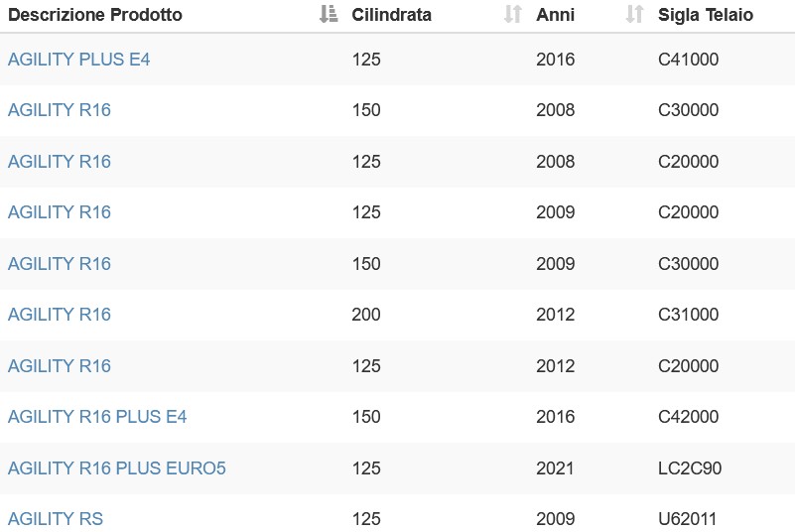Open AGILITY R16 125 from 2012
Screen dimensions: 795x532
tap(60, 366)
